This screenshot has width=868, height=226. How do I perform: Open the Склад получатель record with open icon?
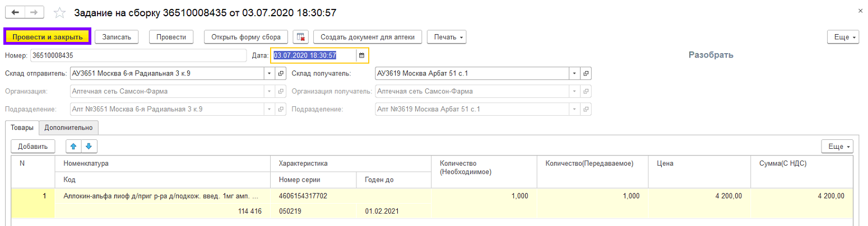click(x=586, y=73)
